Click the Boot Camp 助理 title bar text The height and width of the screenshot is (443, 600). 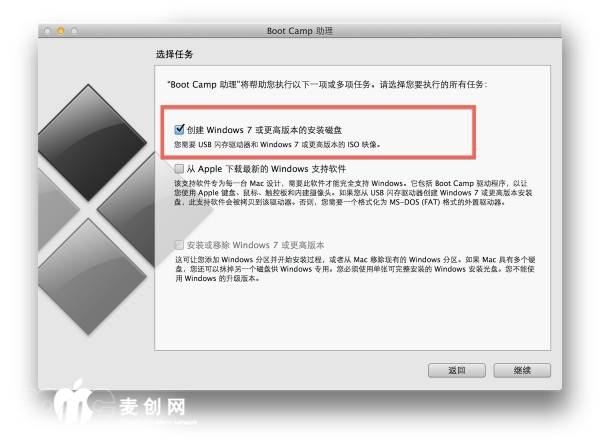click(x=300, y=31)
